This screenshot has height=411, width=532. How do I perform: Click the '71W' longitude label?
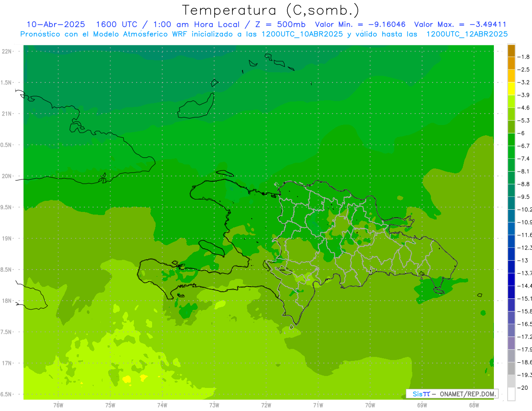click(x=318, y=405)
